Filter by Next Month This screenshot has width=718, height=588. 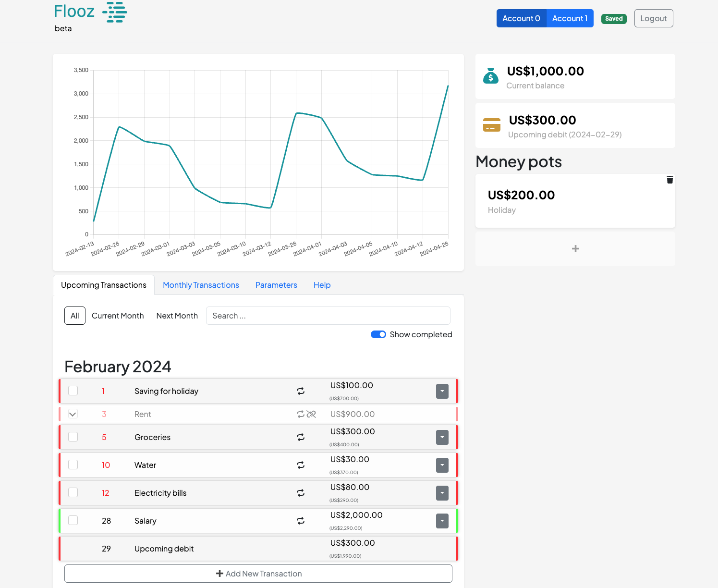(x=177, y=316)
